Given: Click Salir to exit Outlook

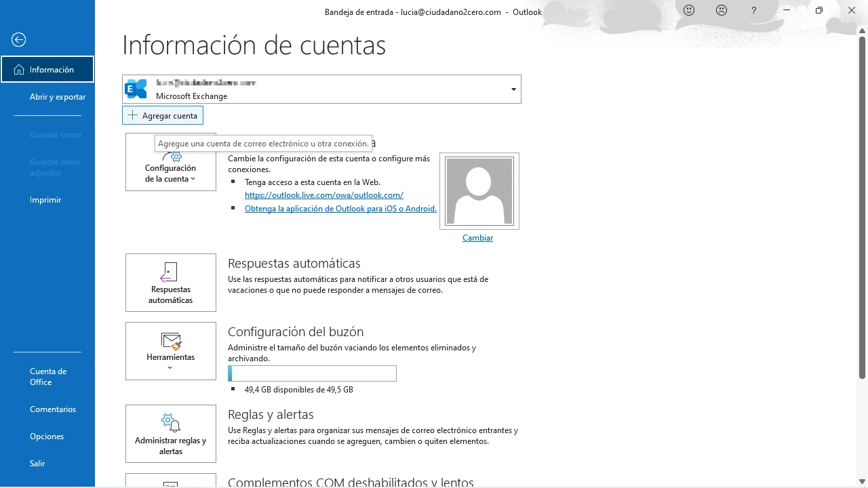Looking at the screenshot, I should tap(37, 464).
